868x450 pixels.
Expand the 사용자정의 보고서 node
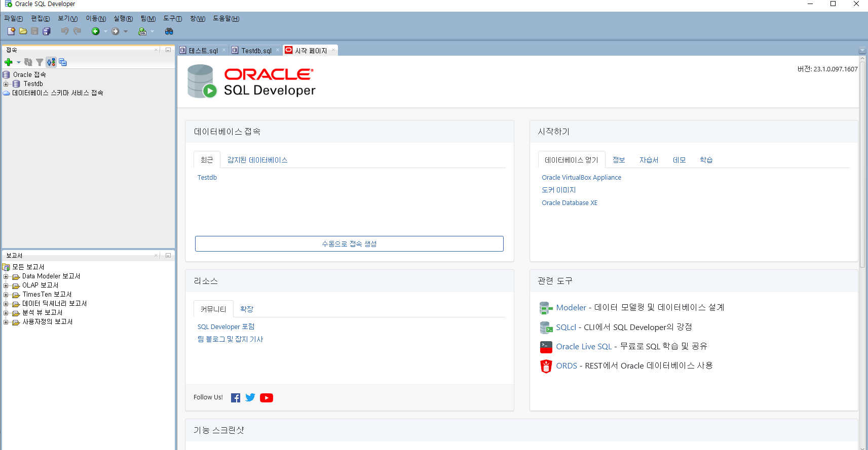coord(6,322)
